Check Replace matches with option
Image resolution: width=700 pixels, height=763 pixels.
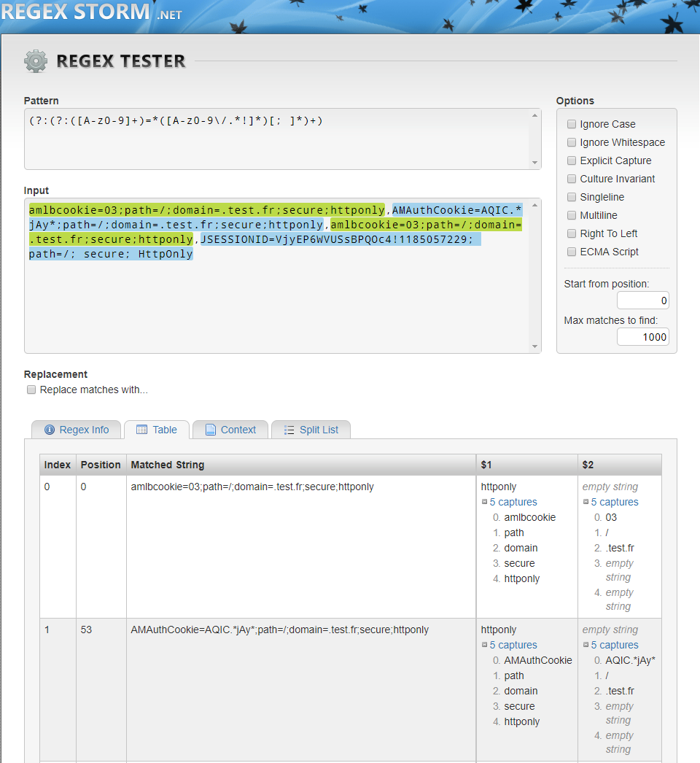[x=31, y=390]
